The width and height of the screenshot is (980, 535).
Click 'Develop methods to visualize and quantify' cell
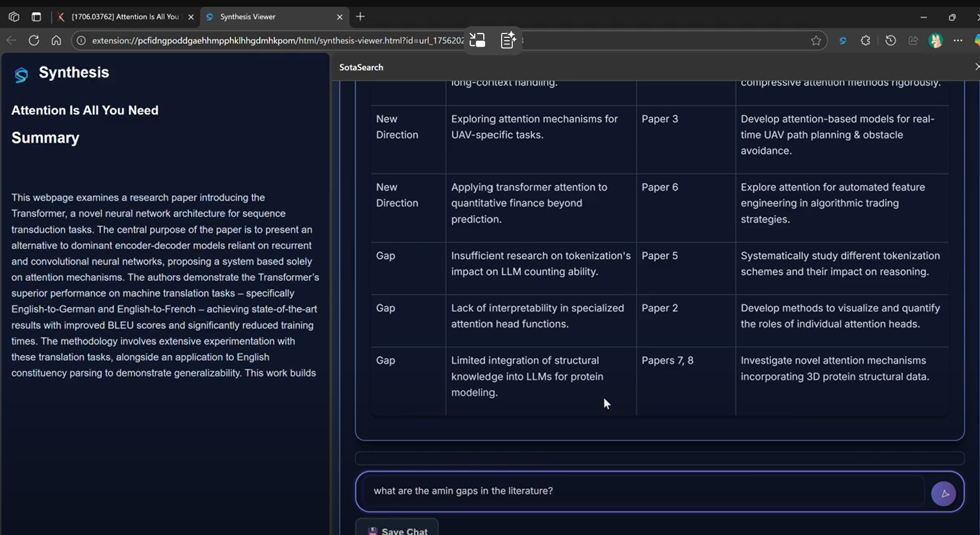[x=842, y=321]
